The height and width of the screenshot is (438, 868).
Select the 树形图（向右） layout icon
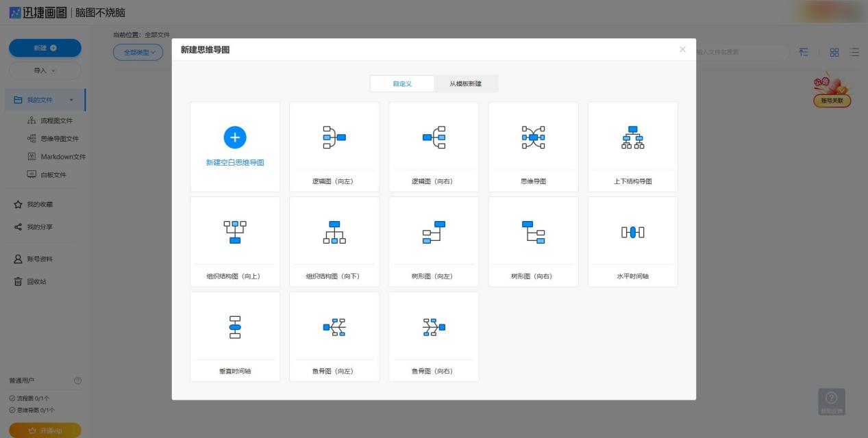[533, 232]
